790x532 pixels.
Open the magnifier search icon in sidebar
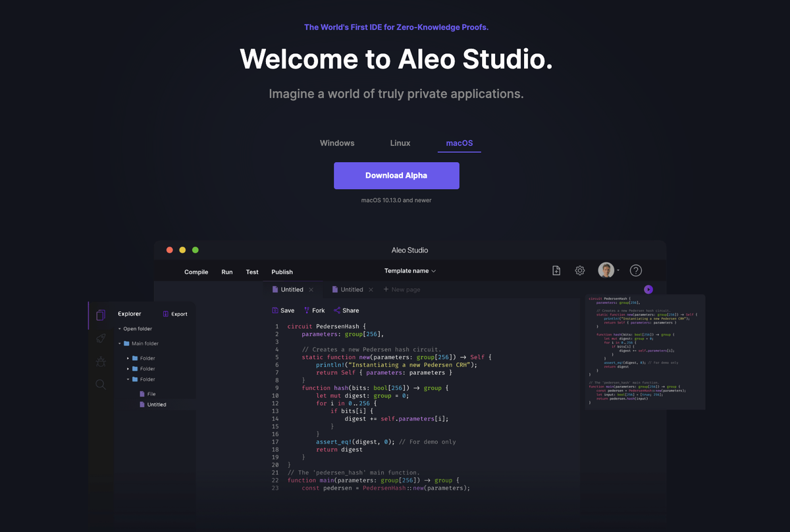(100, 385)
